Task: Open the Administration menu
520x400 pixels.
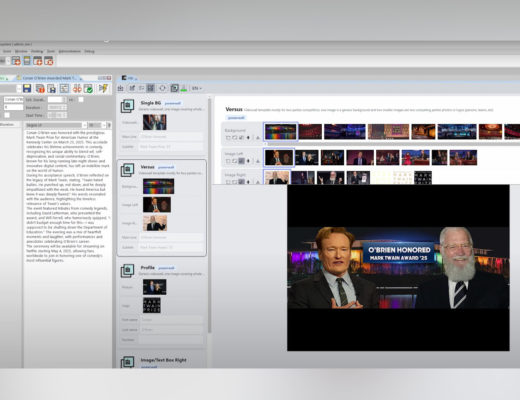Action: [x=70, y=51]
